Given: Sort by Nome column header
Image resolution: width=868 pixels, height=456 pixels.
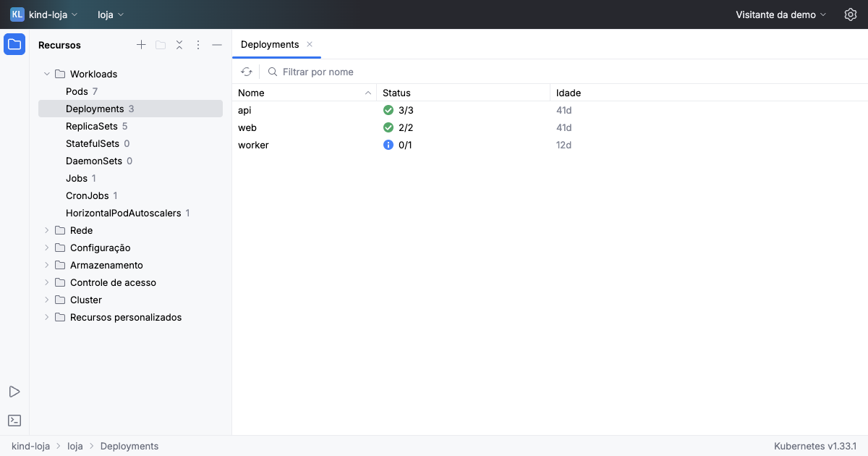Looking at the screenshot, I should (304, 93).
